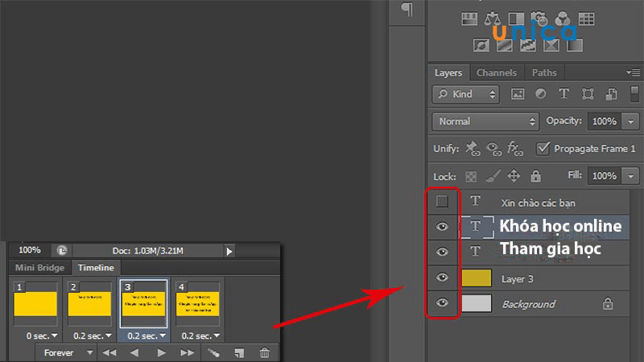The height and width of the screenshot is (362, 644).
Task: Filter layers by type (T) icon
Action: pos(564,94)
